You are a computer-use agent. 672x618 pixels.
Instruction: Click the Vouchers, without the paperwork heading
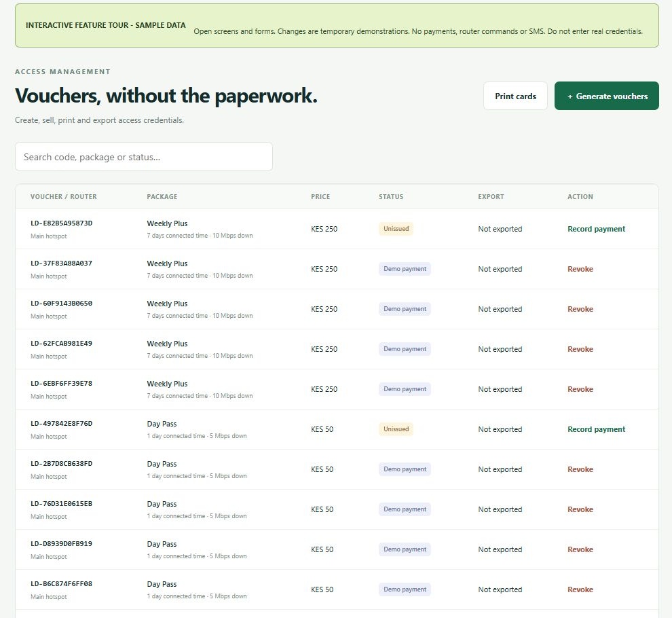(x=166, y=96)
